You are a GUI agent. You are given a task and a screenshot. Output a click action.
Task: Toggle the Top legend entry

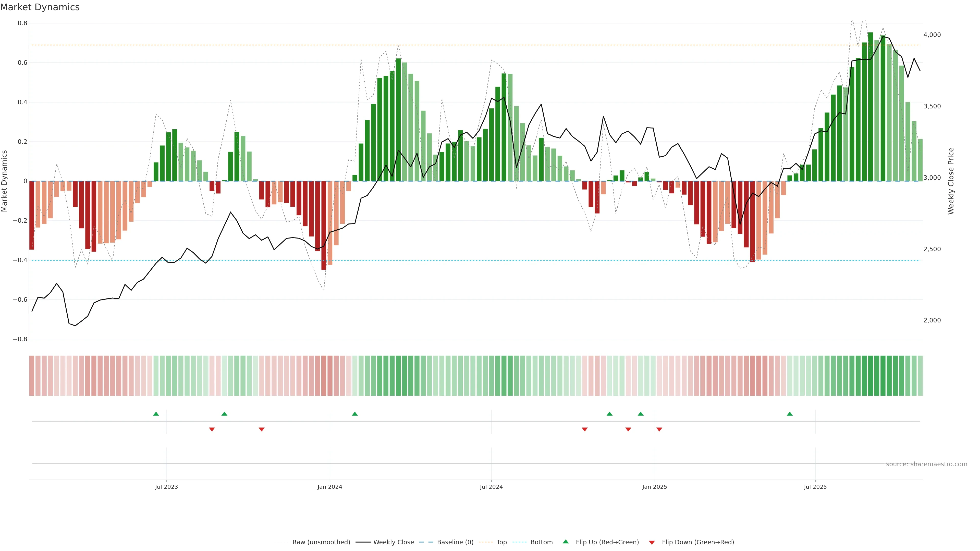tap(501, 542)
